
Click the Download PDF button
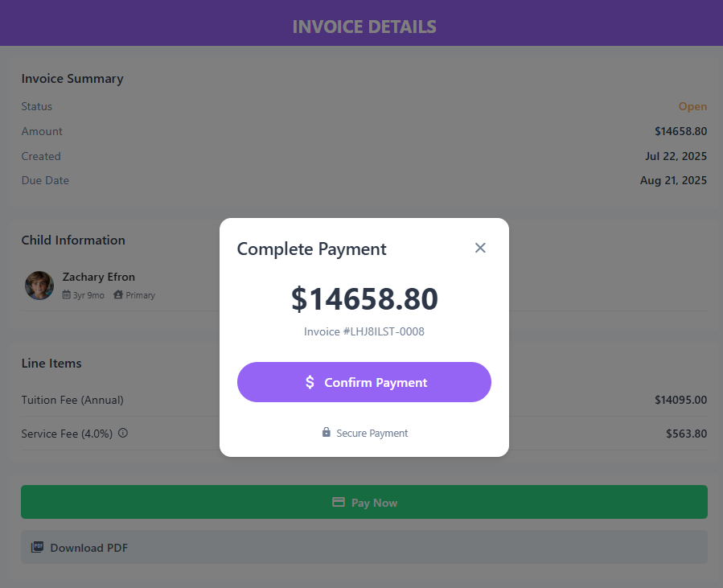[x=364, y=547]
